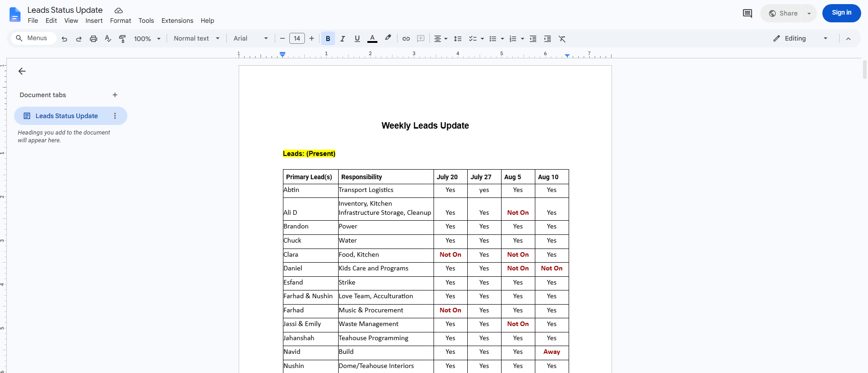
Task: Open line and paragraph spacing
Action: point(458,39)
